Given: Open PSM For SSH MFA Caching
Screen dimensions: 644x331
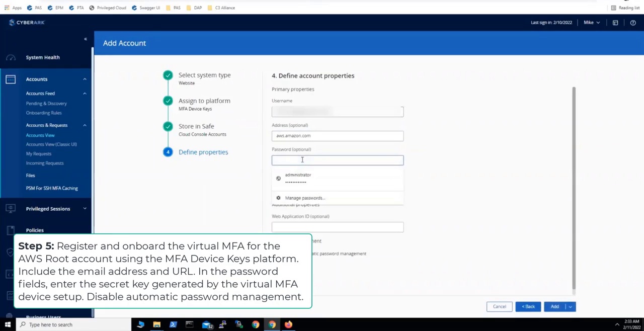Looking at the screenshot, I should pos(52,188).
